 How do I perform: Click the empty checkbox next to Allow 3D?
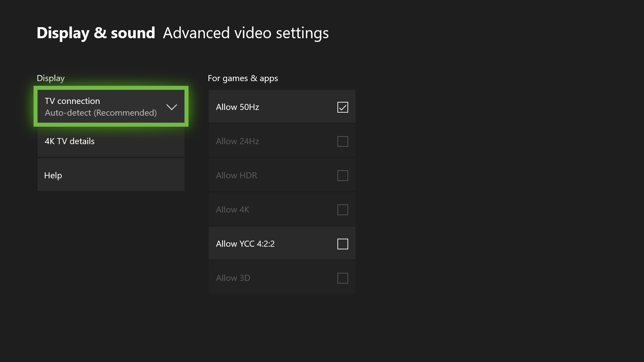click(343, 278)
